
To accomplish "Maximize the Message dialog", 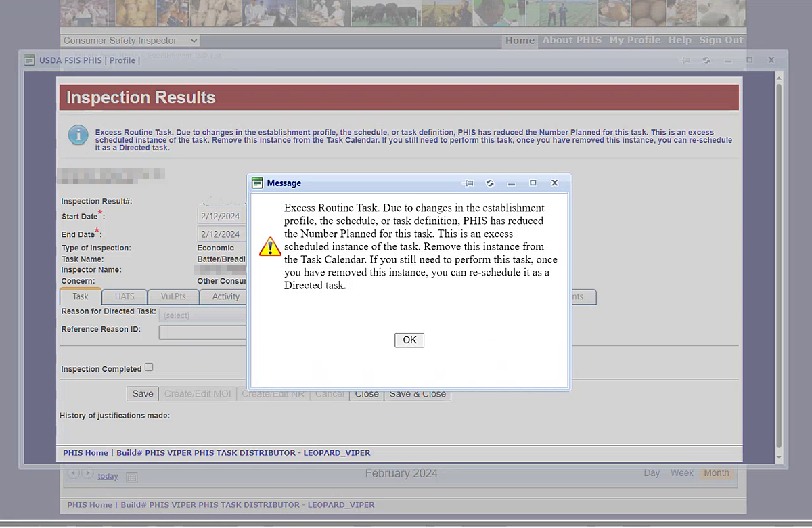I will (533, 183).
